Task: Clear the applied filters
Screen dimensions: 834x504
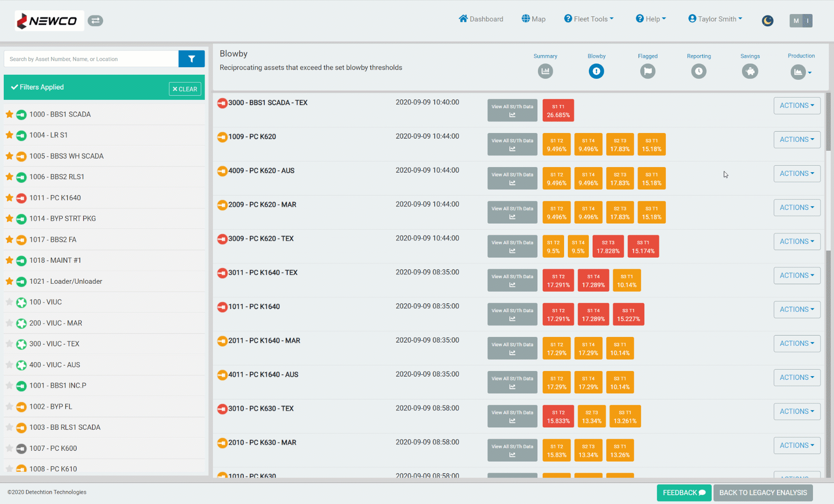Action: point(185,89)
